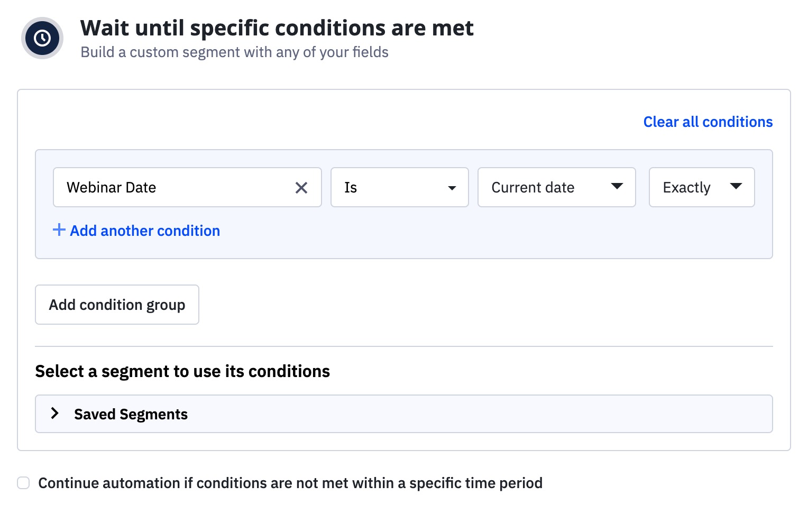Click Clear all conditions link

[x=708, y=122]
